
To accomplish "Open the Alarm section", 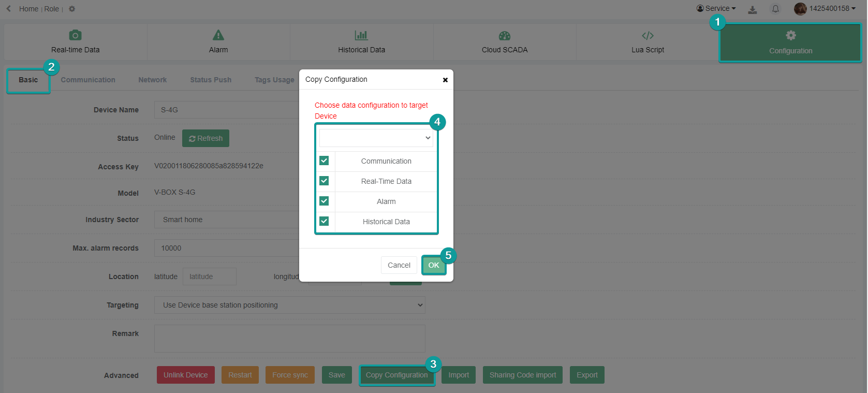I will [218, 42].
